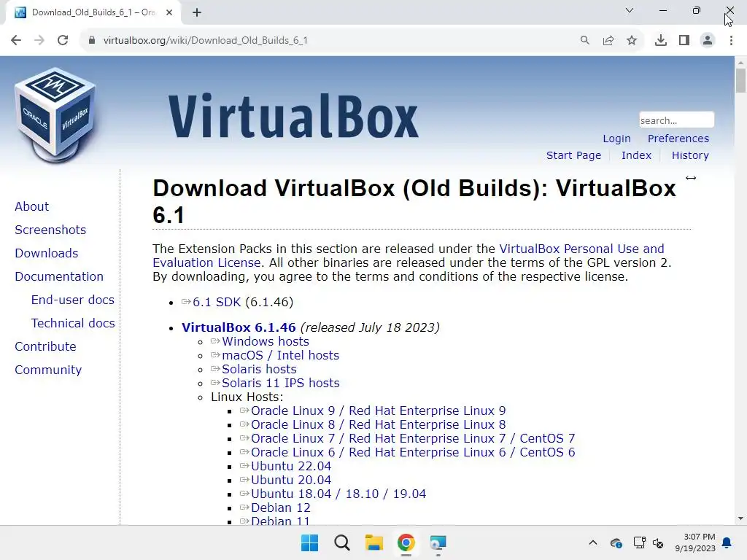747x560 pixels.
Task: Click the share page icon
Action: click(x=608, y=41)
